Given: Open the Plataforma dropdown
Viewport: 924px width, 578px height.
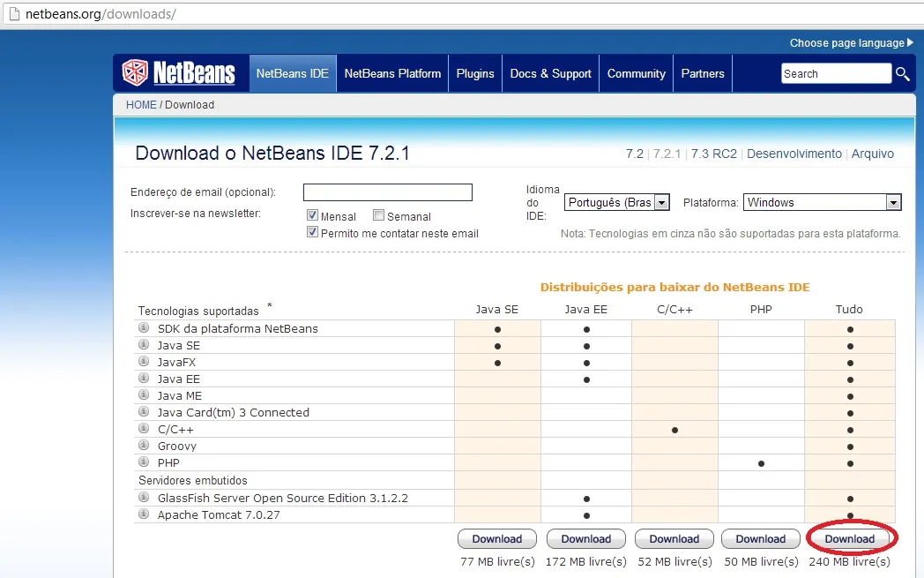Looking at the screenshot, I should click(894, 201).
